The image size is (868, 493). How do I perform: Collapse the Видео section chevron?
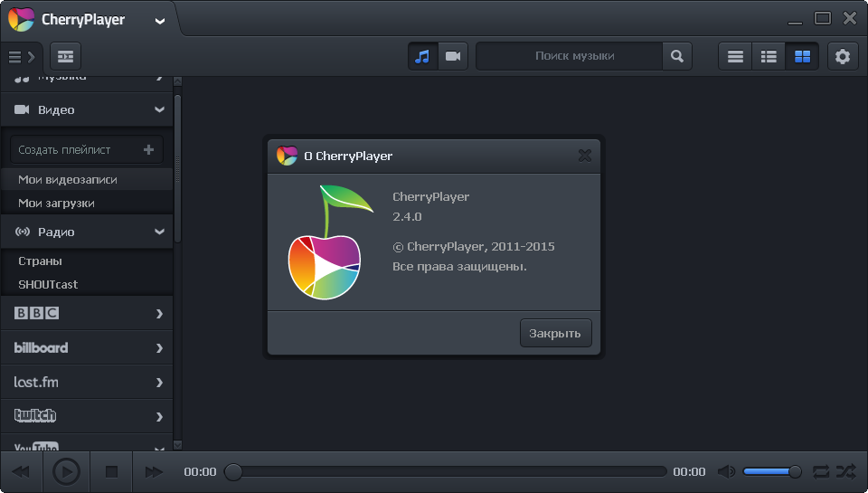(x=159, y=109)
